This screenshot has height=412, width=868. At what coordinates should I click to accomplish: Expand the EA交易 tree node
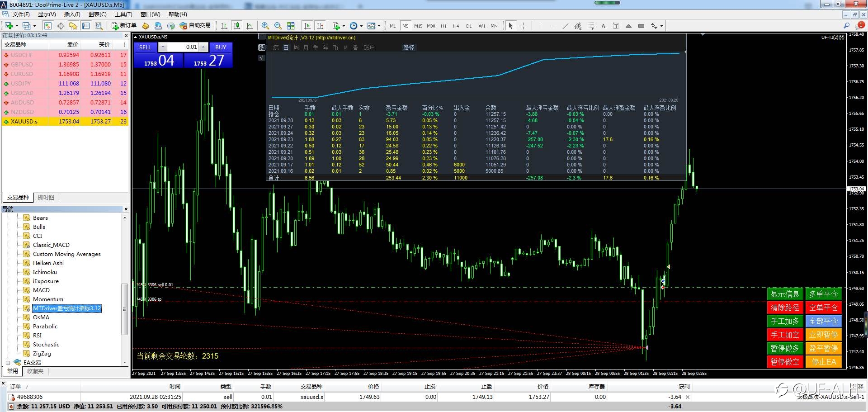pos(8,363)
